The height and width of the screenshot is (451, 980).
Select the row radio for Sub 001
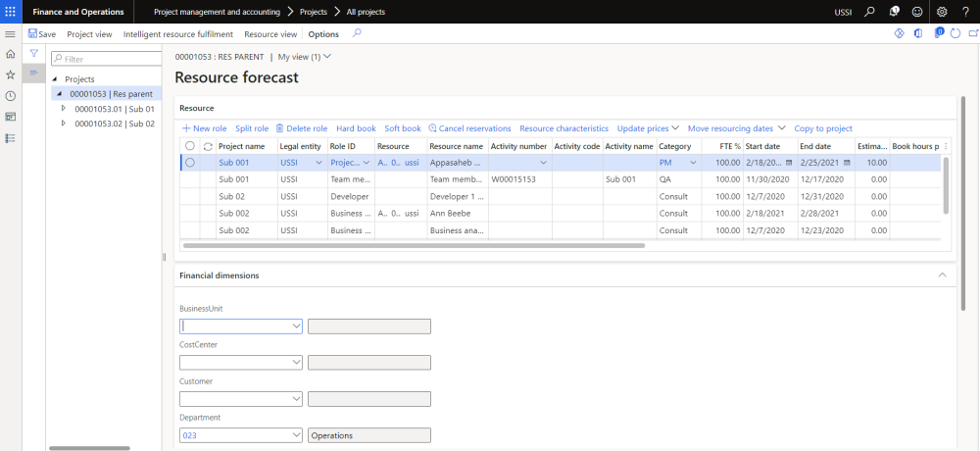click(190, 163)
